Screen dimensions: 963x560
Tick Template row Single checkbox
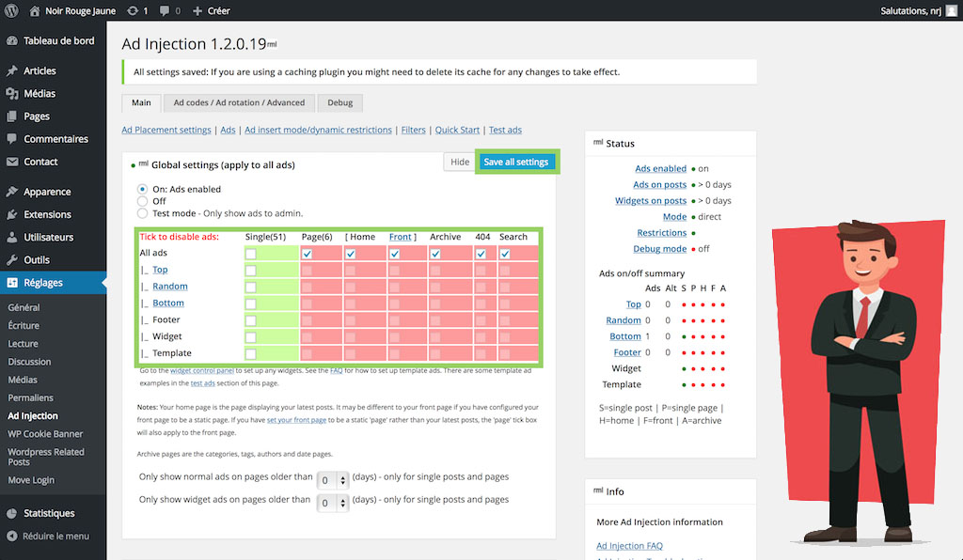(250, 353)
